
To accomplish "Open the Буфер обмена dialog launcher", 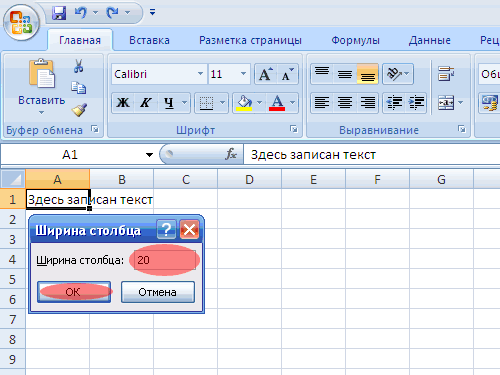I will click(95, 129).
